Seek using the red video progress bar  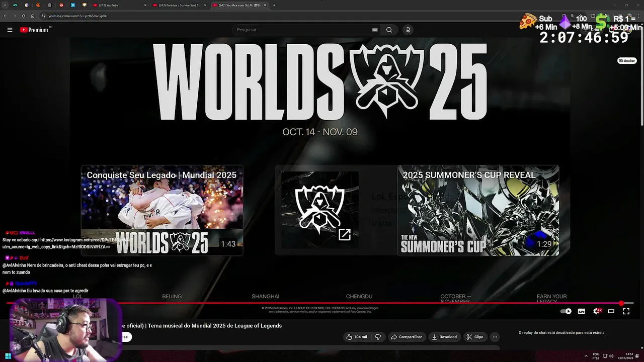320,303
